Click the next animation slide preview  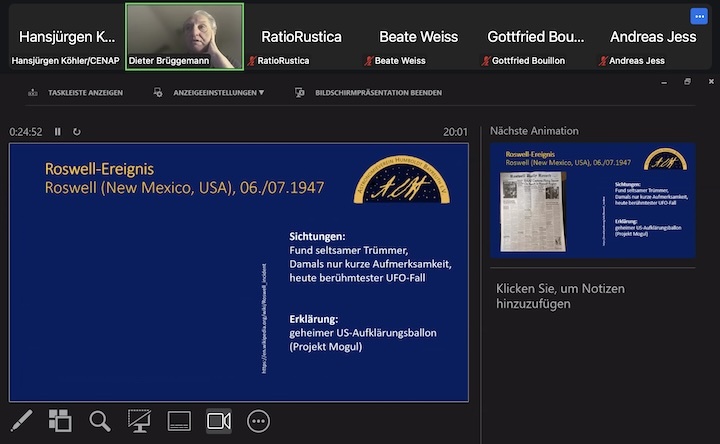[x=593, y=201]
